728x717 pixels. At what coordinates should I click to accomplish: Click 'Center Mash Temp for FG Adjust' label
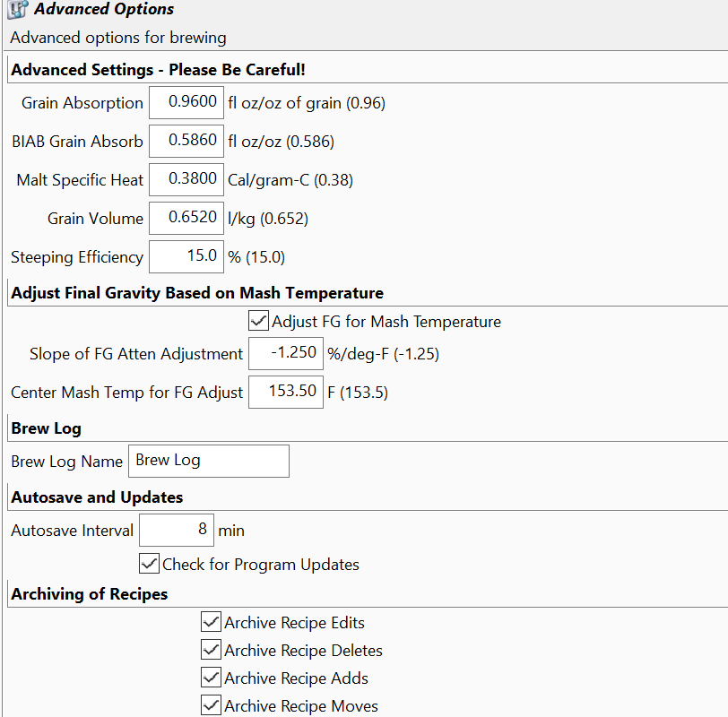[126, 393]
